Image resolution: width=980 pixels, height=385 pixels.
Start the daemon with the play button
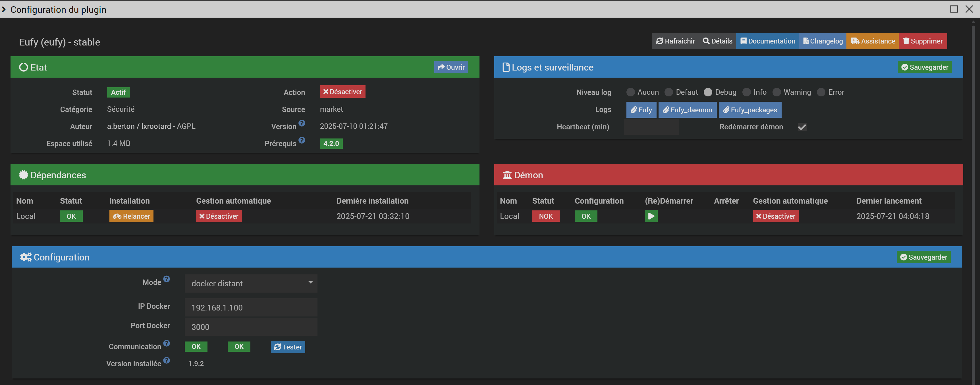[x=651, y=216]
